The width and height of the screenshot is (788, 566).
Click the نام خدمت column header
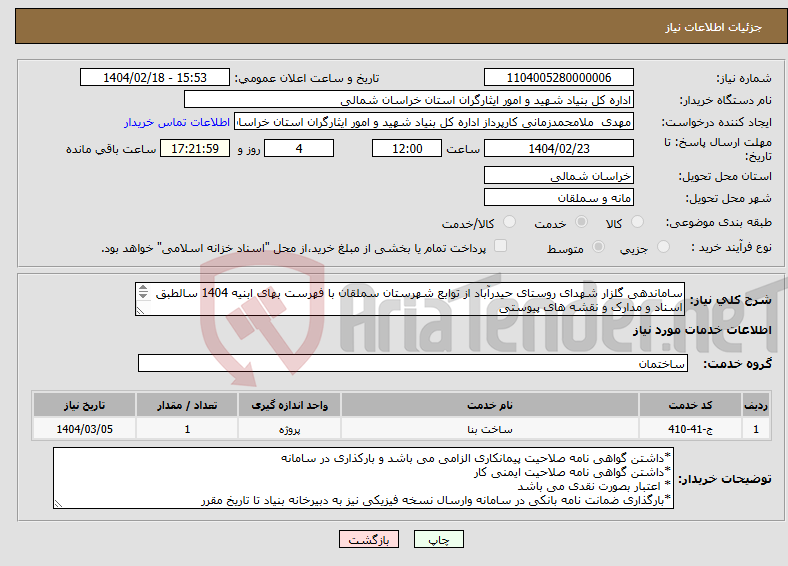tap(489, 405)
